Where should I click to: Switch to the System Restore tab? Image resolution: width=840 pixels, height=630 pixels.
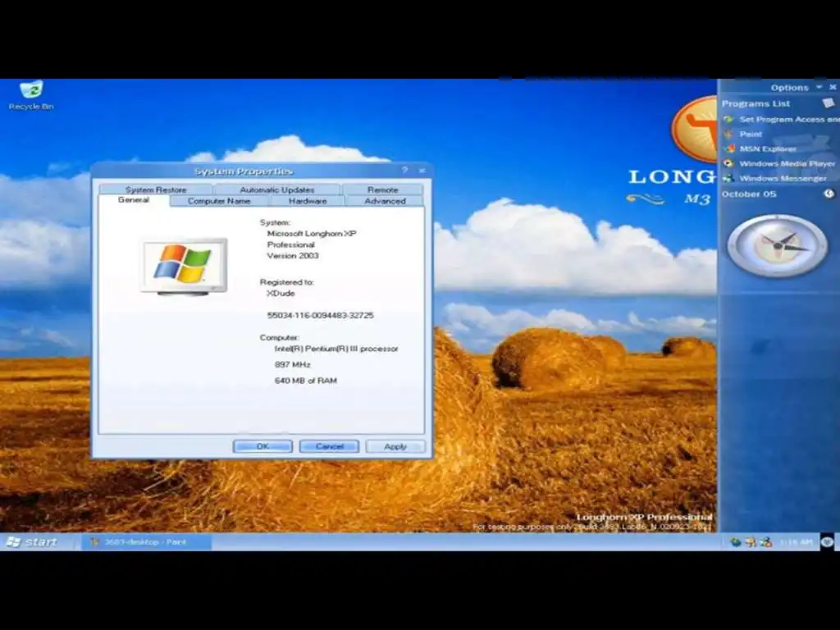(x=156, y=189)
